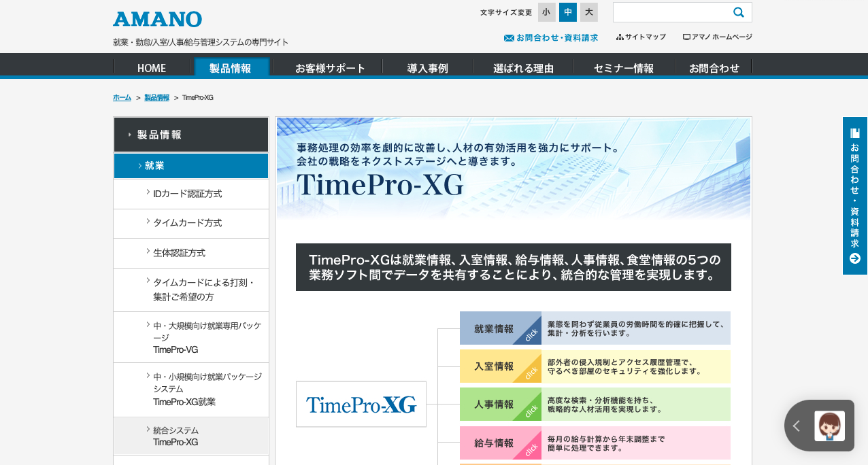Click the ホーム breadcrumb link
This screenshot has width=868, height=465.
point(122,98)
